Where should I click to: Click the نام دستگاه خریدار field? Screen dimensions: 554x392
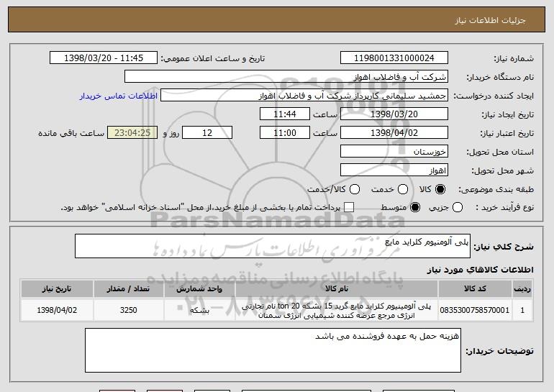pos(286,77)
